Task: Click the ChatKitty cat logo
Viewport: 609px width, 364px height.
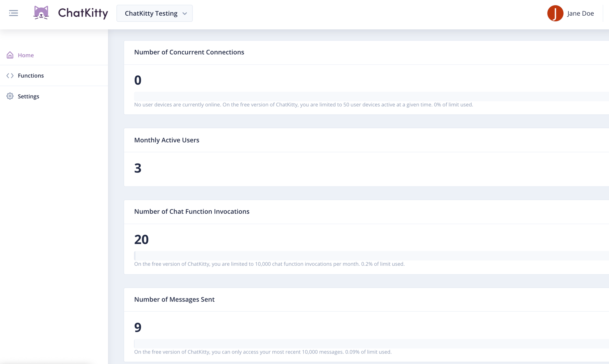Action: 41,13
